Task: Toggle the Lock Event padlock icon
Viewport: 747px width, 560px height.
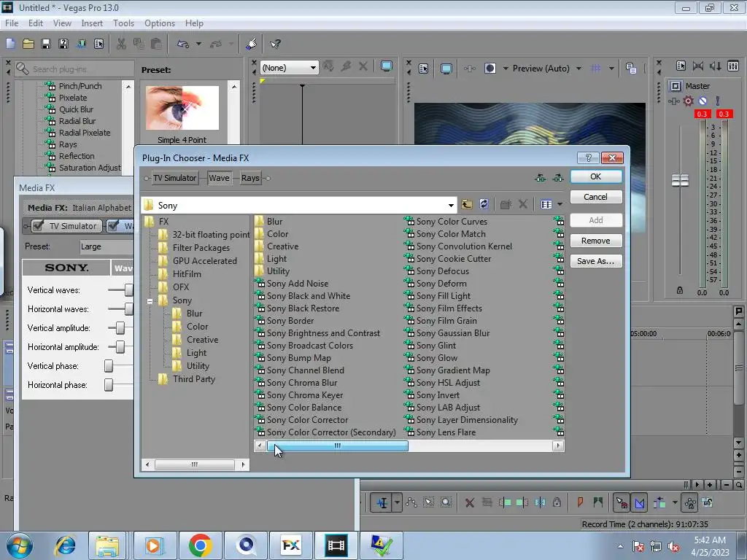Action: pyautogui.click(x=557, y=502)
